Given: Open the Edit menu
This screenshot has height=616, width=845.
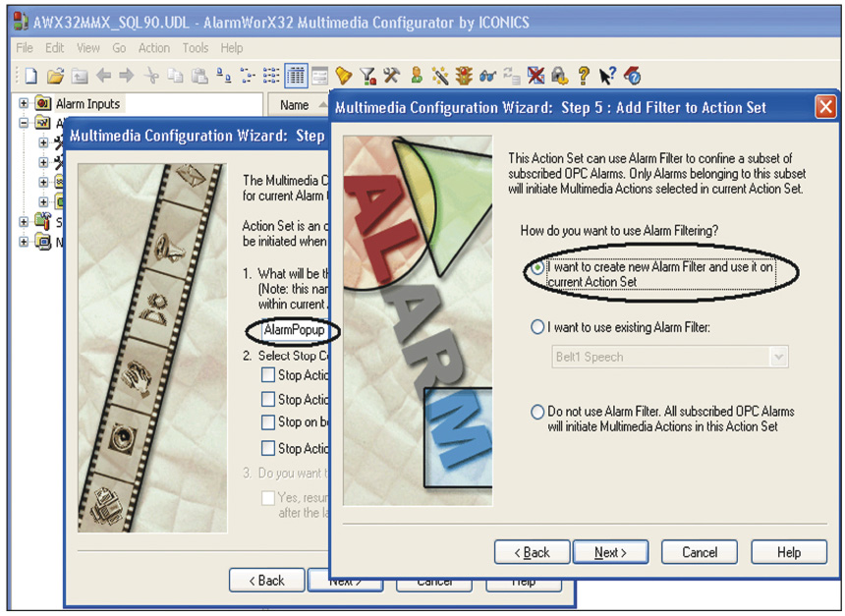Looking at the screenshot, I should pos(54,48).
